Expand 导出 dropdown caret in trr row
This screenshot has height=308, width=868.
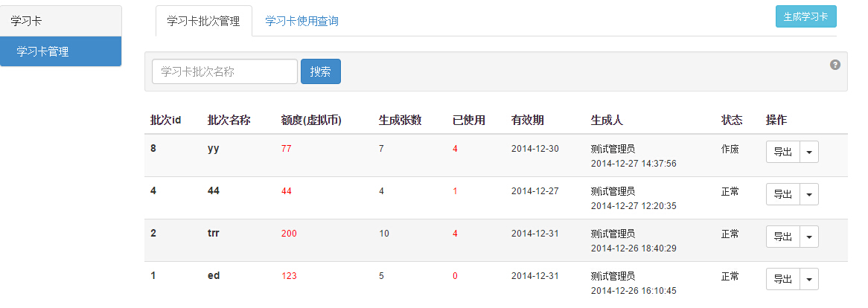(x=809, y=237)
